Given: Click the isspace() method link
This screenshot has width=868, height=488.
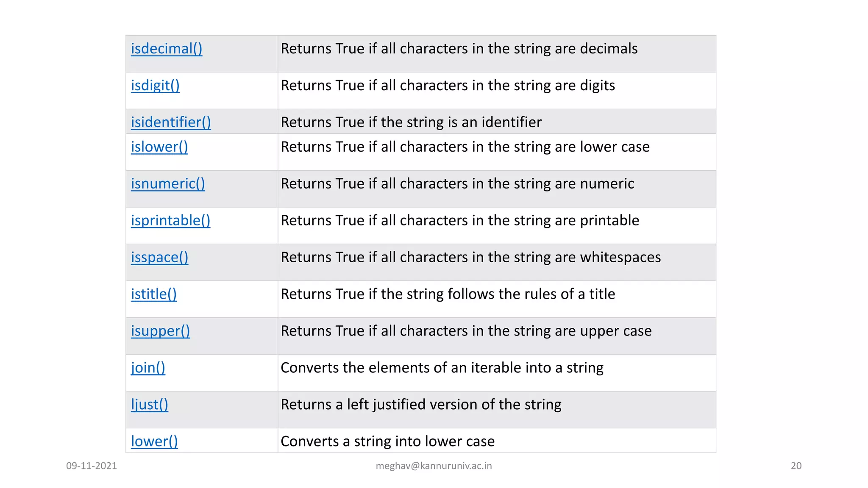Looking at the screenshot, I should point(159,258).
